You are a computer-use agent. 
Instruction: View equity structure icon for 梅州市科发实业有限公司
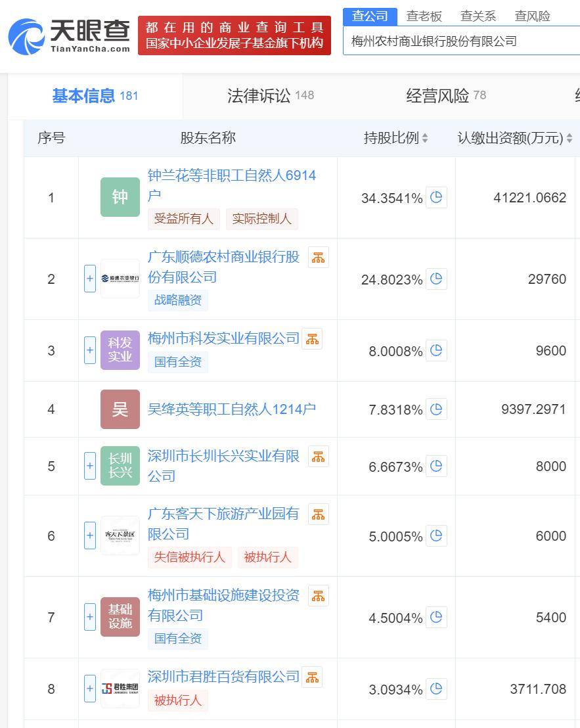[312, 339]
